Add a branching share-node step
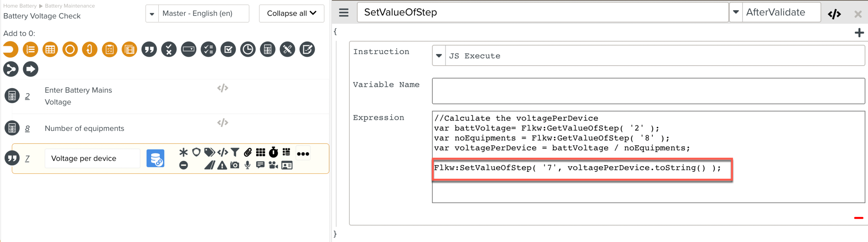 click(x=11, y=69)
